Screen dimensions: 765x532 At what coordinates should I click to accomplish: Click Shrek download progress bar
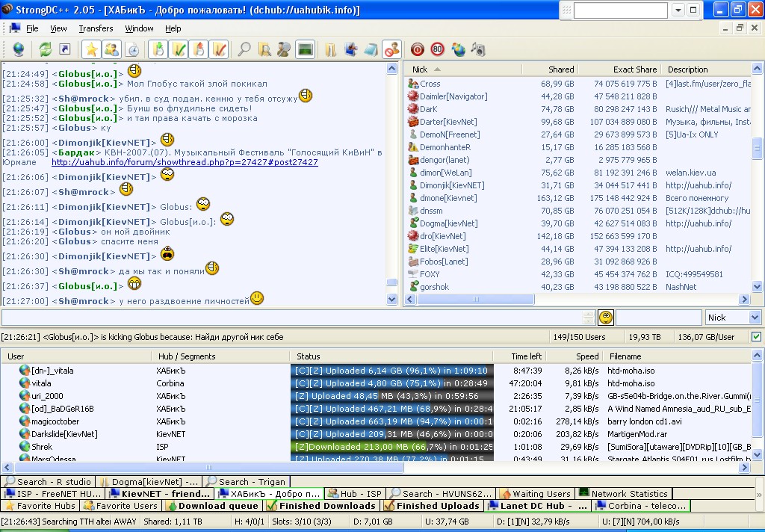391,447
